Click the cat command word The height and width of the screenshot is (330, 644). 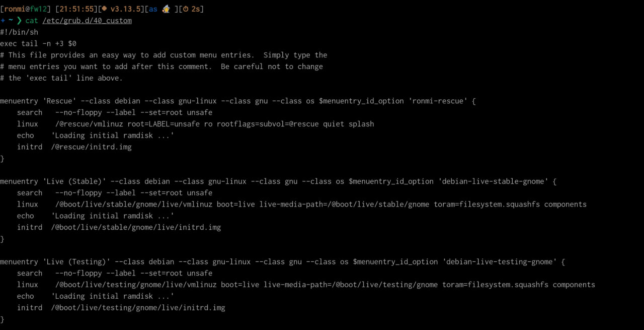[x=32, y=21]
